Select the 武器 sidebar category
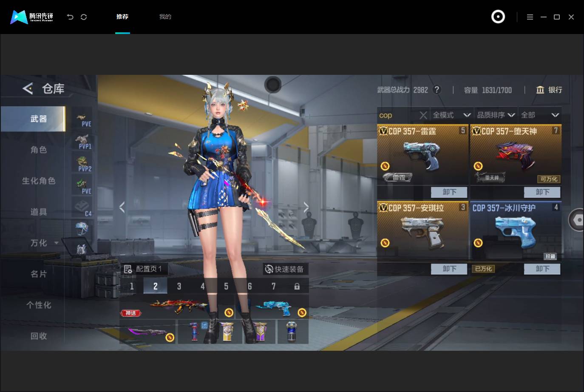The height and width of the screenshot is (392, 584). (x=33, y=119)
